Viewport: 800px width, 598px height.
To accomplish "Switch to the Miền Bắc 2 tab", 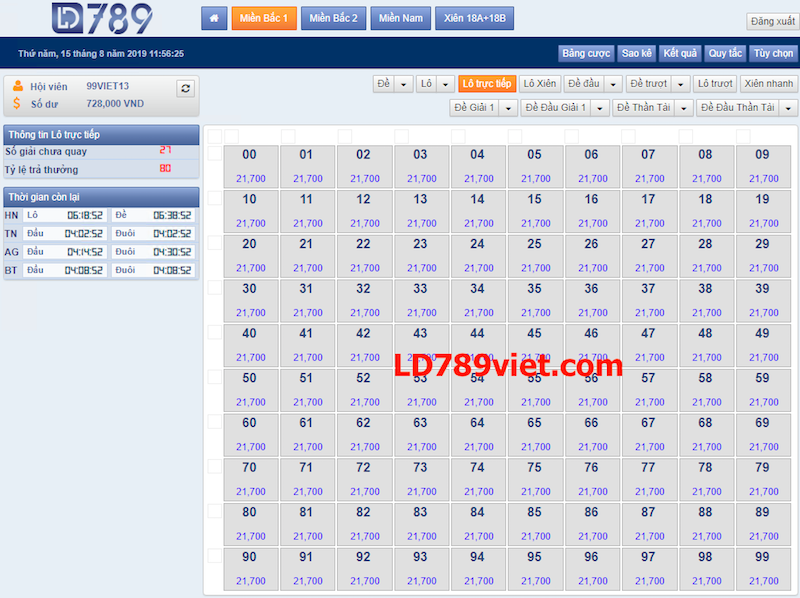I will tap(333, 18).
